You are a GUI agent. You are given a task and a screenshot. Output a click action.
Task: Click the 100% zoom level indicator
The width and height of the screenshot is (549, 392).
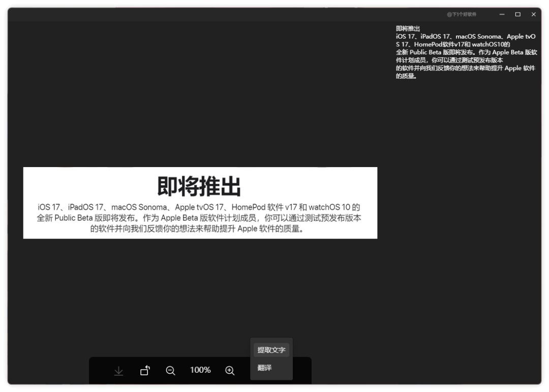click(200, 370)
